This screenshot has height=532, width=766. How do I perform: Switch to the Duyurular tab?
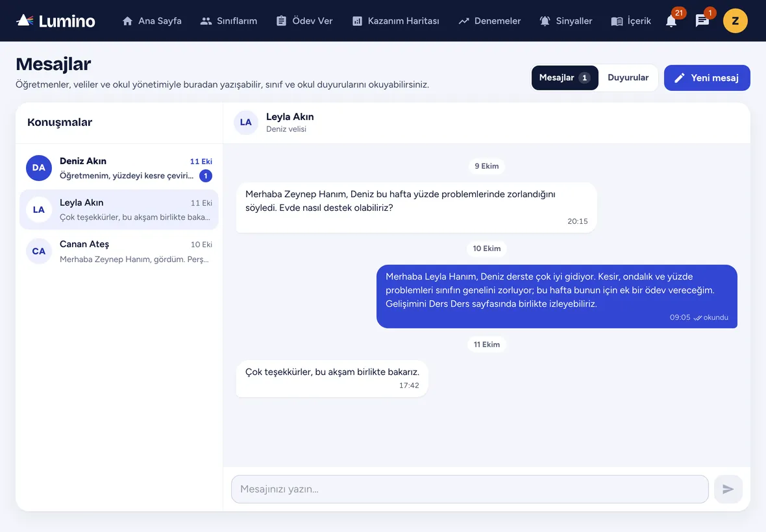(x=628, y=78)
